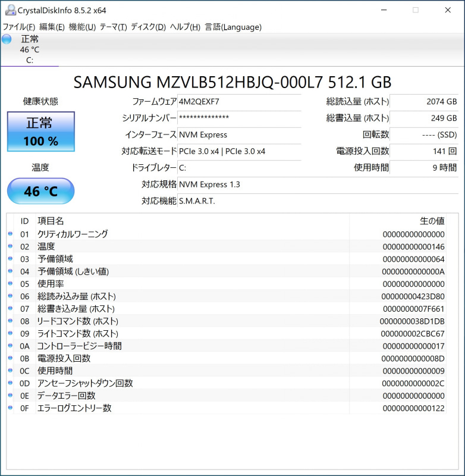Select the 総書き込み量 (ホスト) row

pyautogui.click(x=227, y=309)
